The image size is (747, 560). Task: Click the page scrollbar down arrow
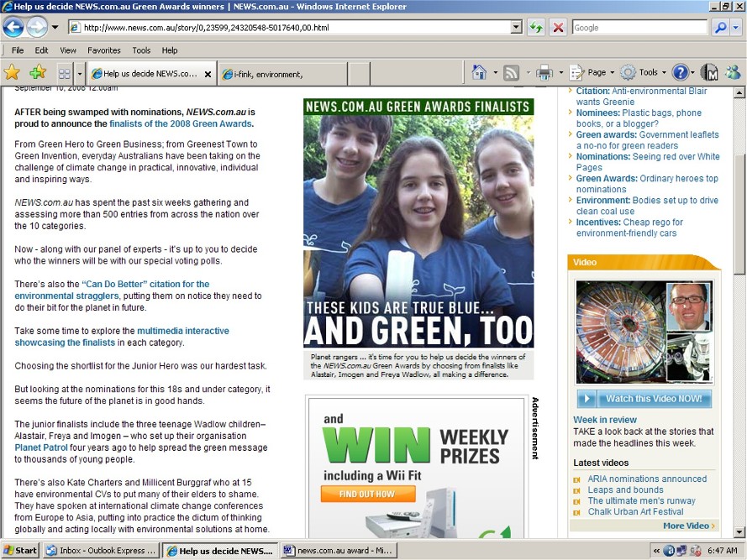[739, 531]
